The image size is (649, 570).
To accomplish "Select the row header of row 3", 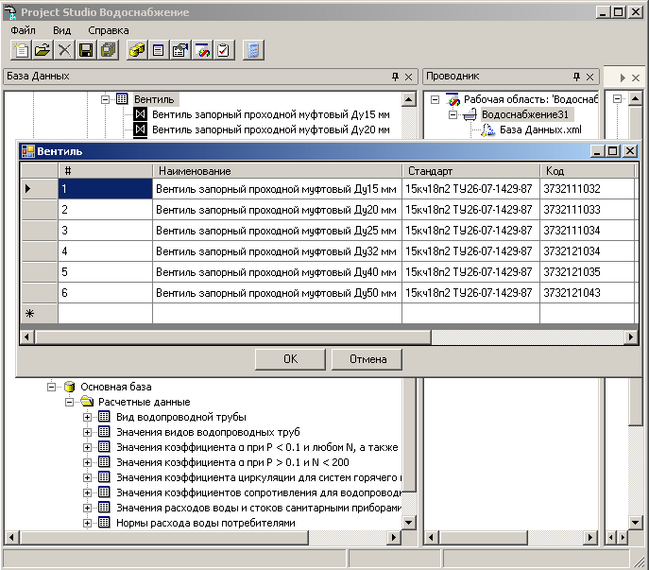I will point(39,231).
